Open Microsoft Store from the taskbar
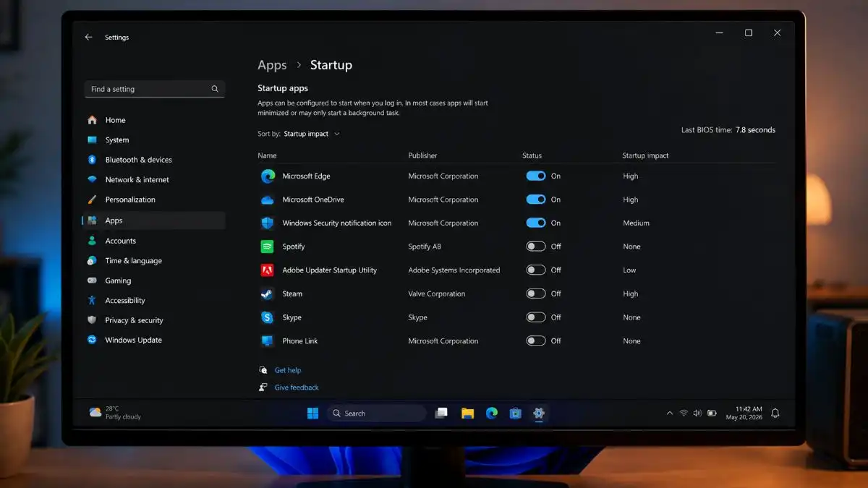 515,413
